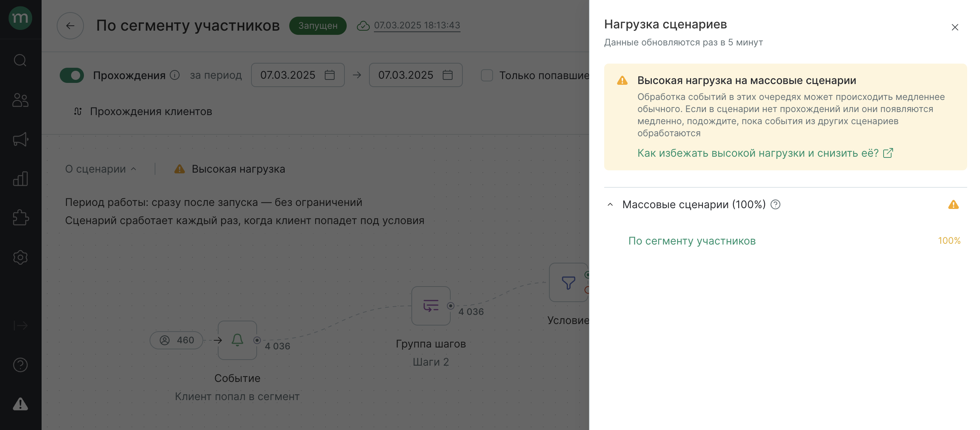Image resolution: width=980 pixels, height=430 pixels.
Task: Open calendar icon in the start date field
Action: pos(329,75)
